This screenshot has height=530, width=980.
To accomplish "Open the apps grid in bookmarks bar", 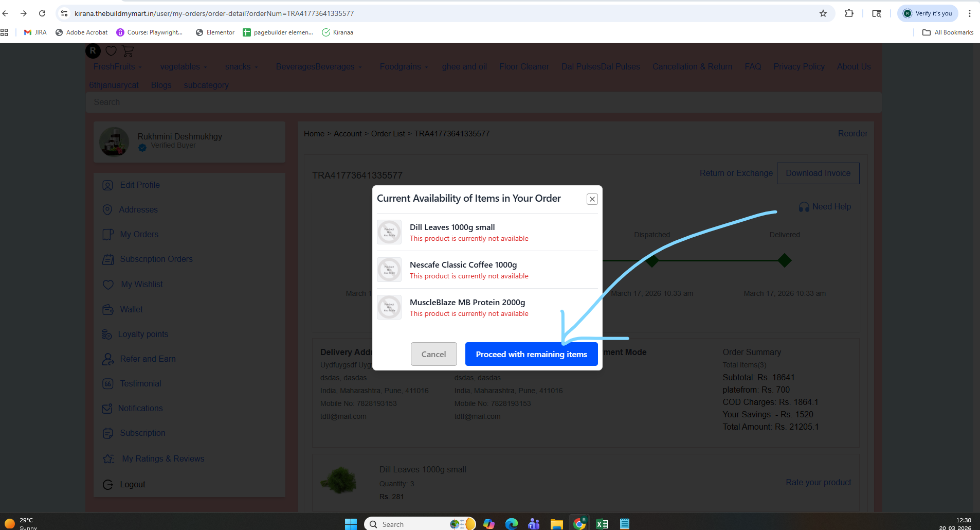I will coord(5,32).
